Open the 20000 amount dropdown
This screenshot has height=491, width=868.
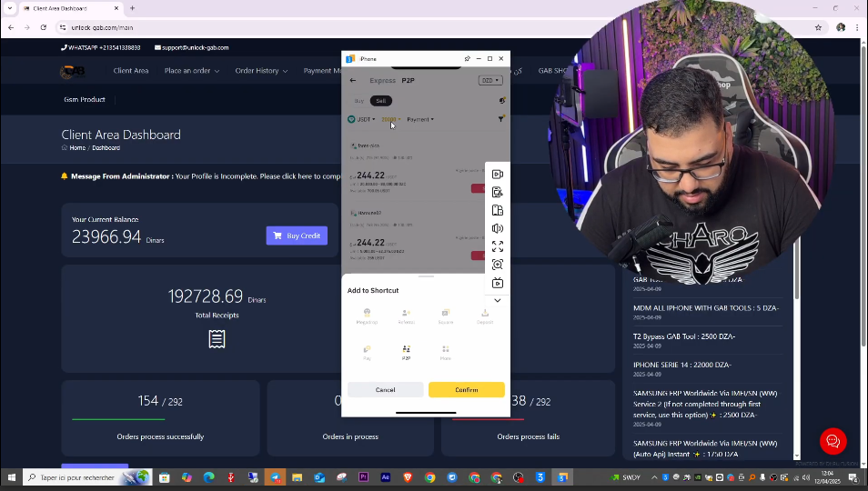391,119
